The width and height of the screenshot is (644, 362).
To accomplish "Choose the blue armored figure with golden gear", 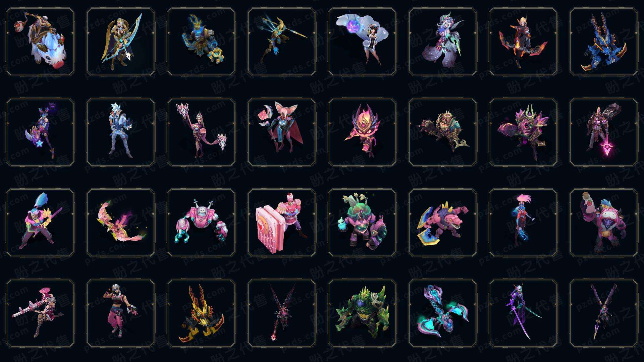I will pyautogui.click(x=201, y=42).
